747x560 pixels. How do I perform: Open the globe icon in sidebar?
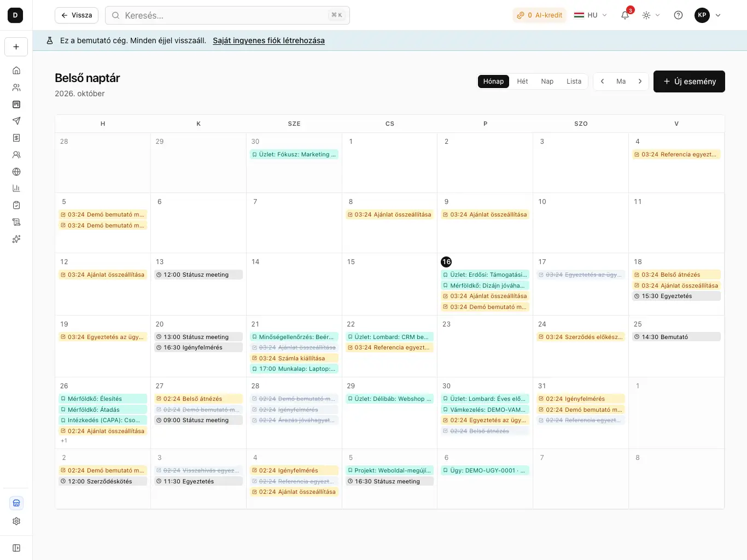(16, 172)
